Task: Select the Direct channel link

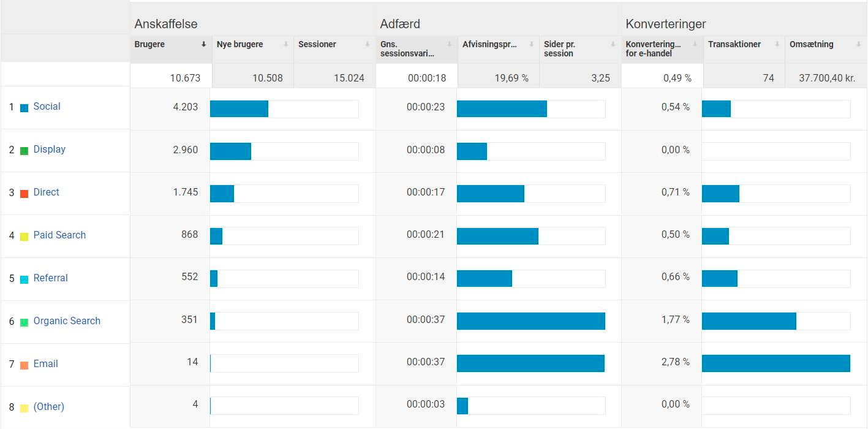Action: click(x=46, y=192)
